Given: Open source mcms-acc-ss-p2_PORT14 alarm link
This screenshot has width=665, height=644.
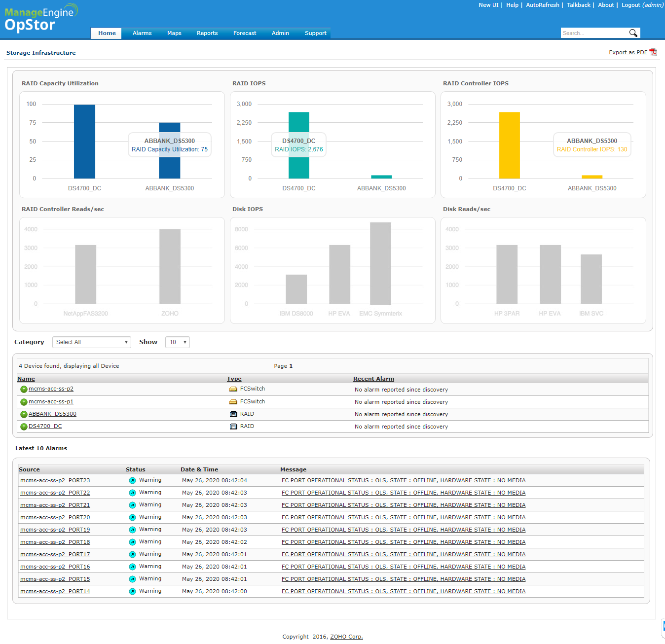Looking at the screenshot, I should (55, 591).
